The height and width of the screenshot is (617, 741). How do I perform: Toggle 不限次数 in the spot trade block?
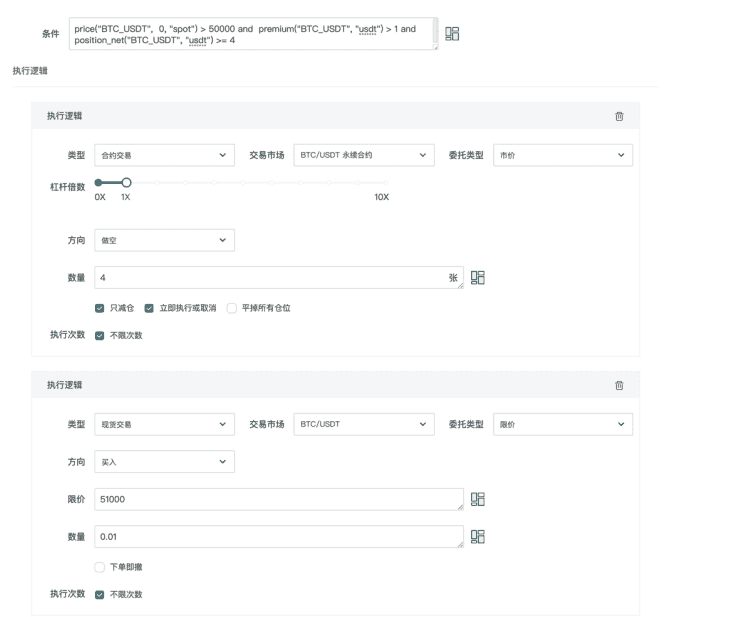[x=100, y=594]
